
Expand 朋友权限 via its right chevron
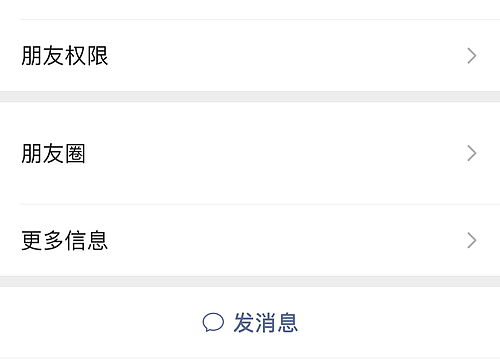point(472,56)
